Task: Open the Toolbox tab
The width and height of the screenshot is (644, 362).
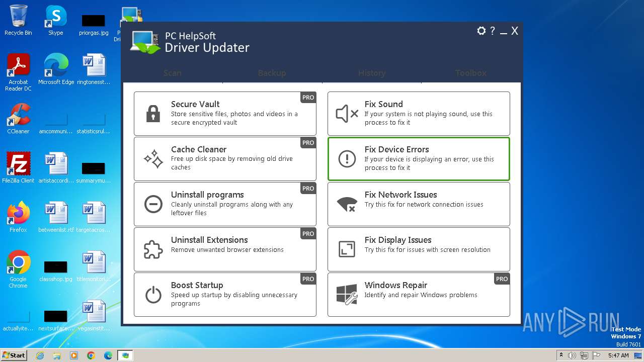Action: tap(471, 73)
